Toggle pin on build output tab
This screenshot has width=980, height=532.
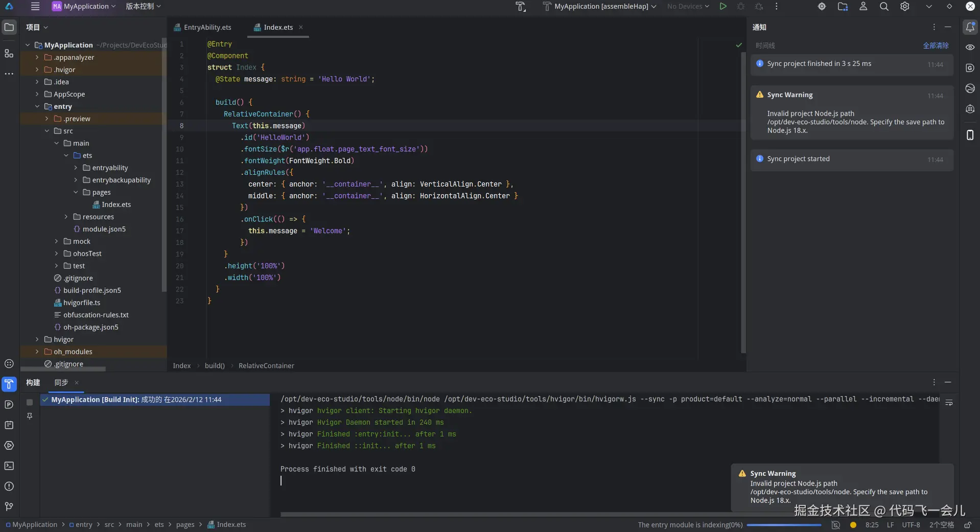pos(30,416)
